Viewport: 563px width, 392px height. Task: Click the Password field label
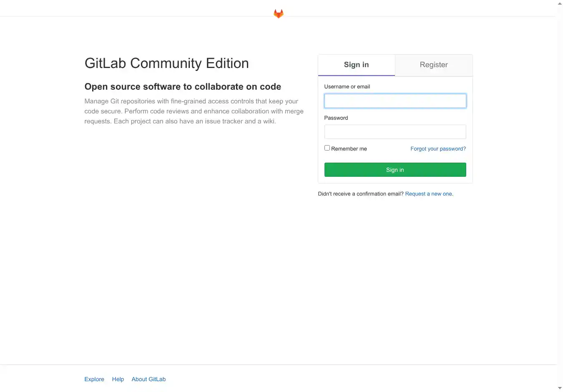point(336,118)
